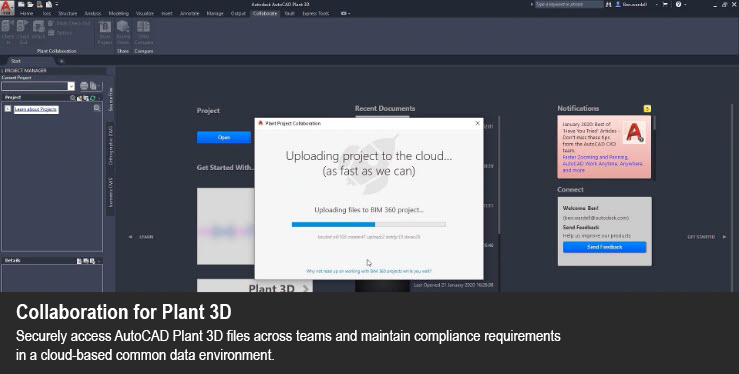Open the Output ribbon tab

coord(238,14)
